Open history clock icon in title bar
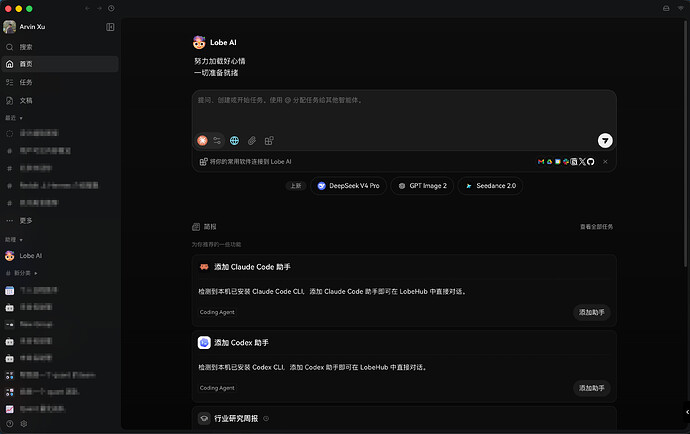 coord(111,8)
